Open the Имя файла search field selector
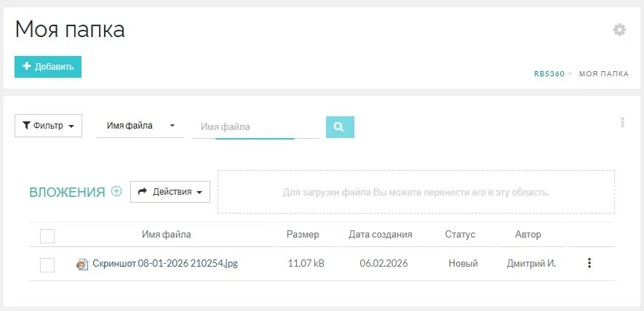This screenshot has width=644, height=311. point(140,126)
